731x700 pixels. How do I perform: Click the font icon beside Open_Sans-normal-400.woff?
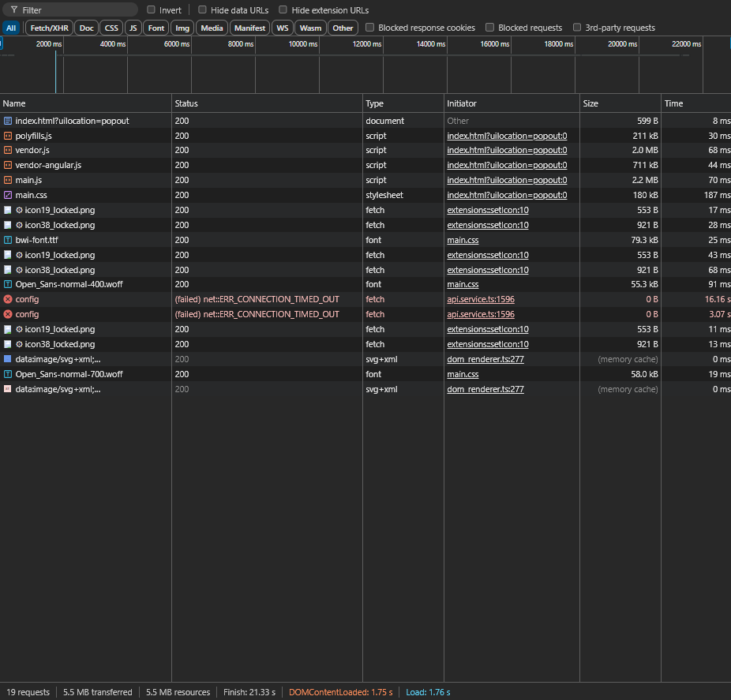(7, 284)
